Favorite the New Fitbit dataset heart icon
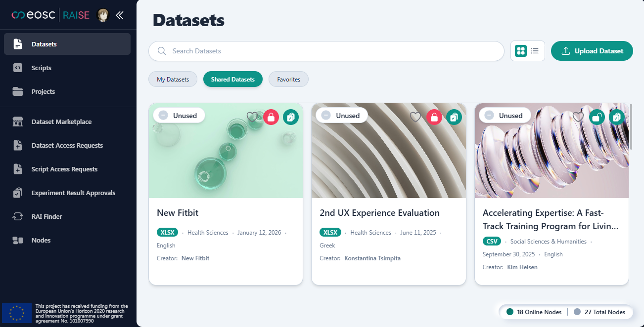 (253, 117)
